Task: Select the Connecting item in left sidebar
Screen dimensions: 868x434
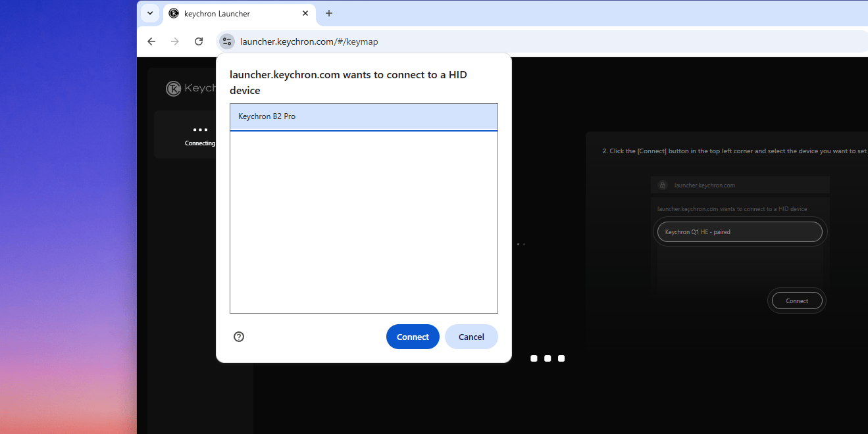Action: click(199, 135)
